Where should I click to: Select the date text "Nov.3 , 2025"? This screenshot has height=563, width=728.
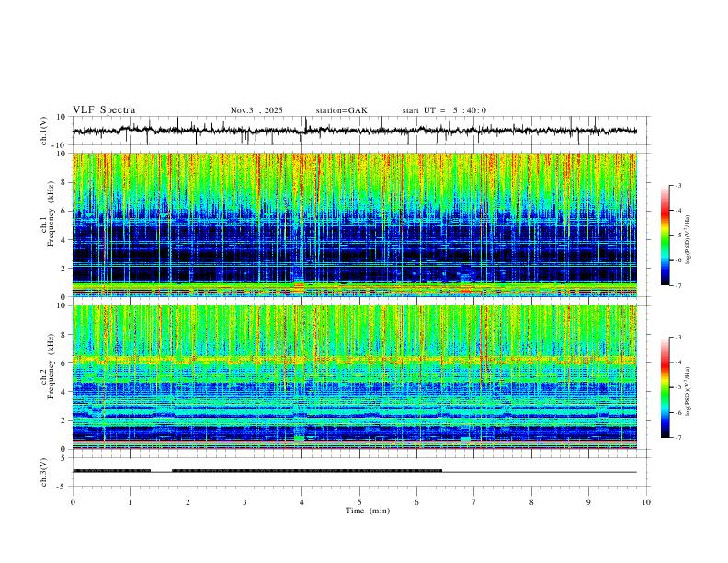[x=256, y=110]
